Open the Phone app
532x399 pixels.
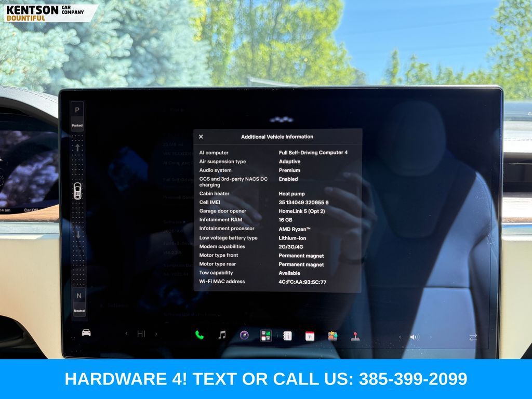199,335
